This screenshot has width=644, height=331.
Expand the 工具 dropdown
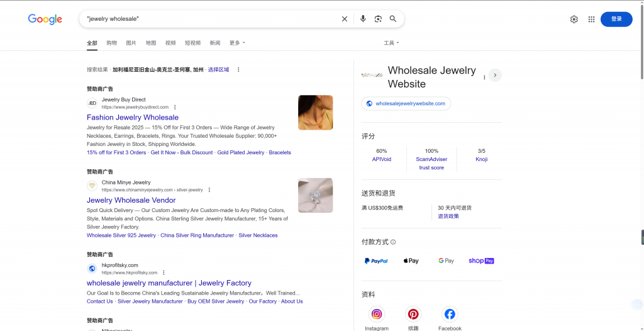[x=391, y=43]
